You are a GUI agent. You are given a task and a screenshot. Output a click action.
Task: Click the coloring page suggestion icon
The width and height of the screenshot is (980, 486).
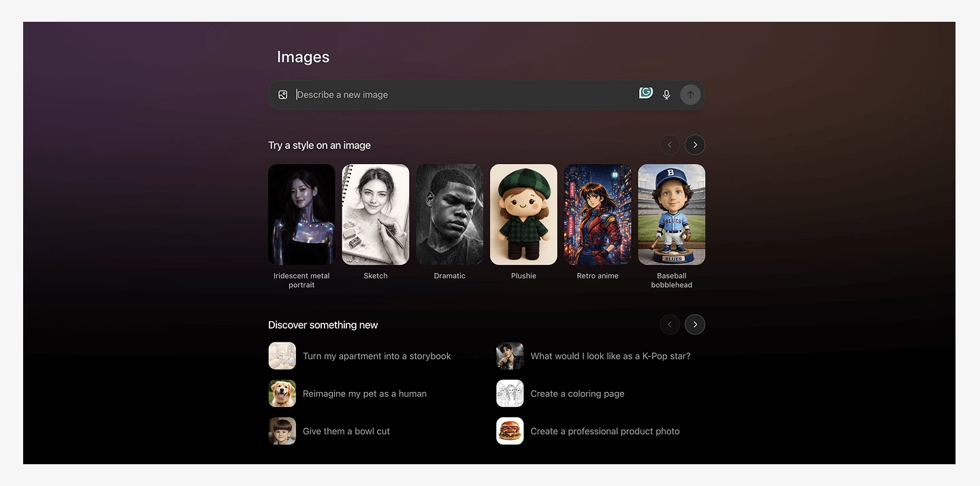[x=510, y=393]
